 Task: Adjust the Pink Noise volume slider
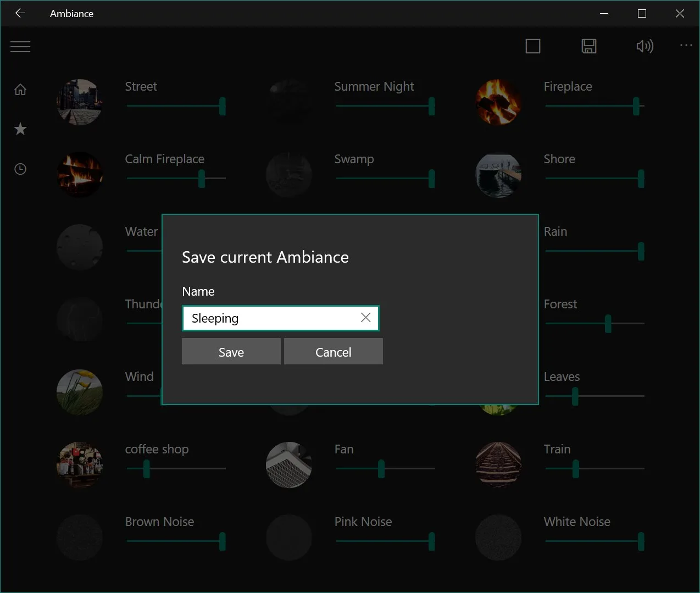point(385,541)
